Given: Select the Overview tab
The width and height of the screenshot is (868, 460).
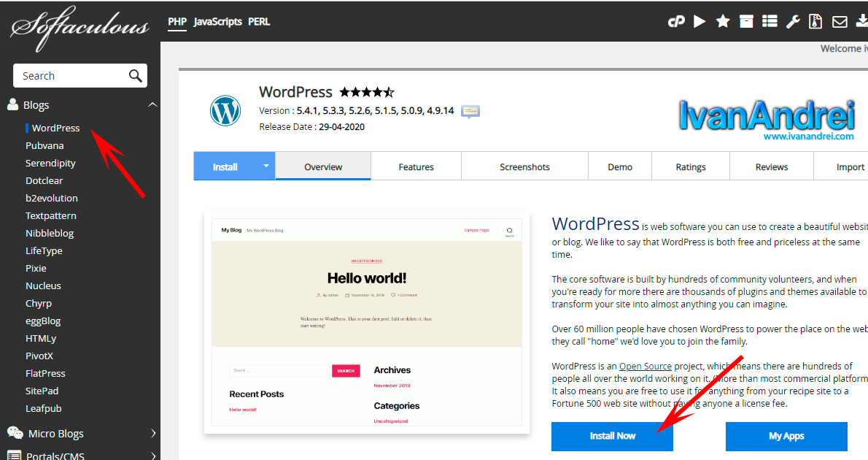Looking at the screenshot, I should 322,166.
